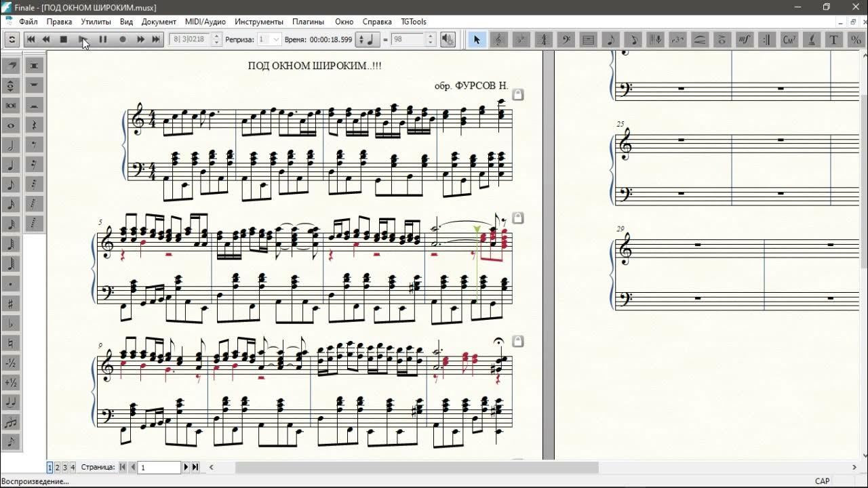Select the flat accidental in entry palette
The width and height of the screenshot is (868, 488).
[11, 323]
